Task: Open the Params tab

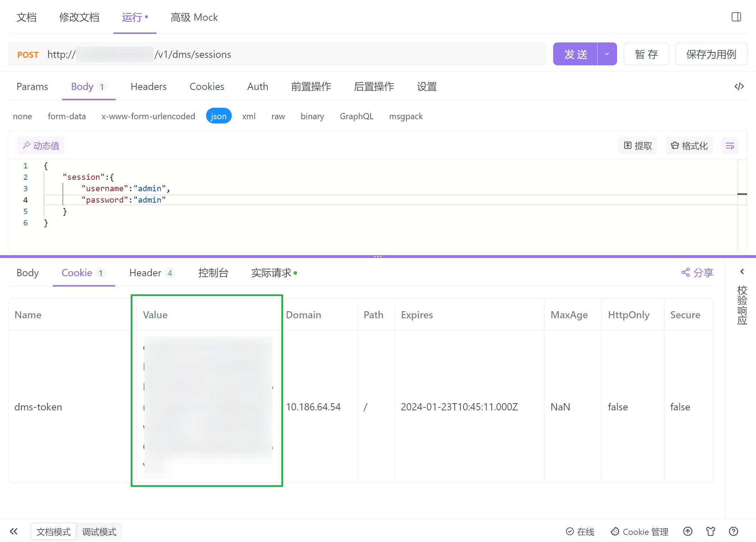Action: point(32,86)
